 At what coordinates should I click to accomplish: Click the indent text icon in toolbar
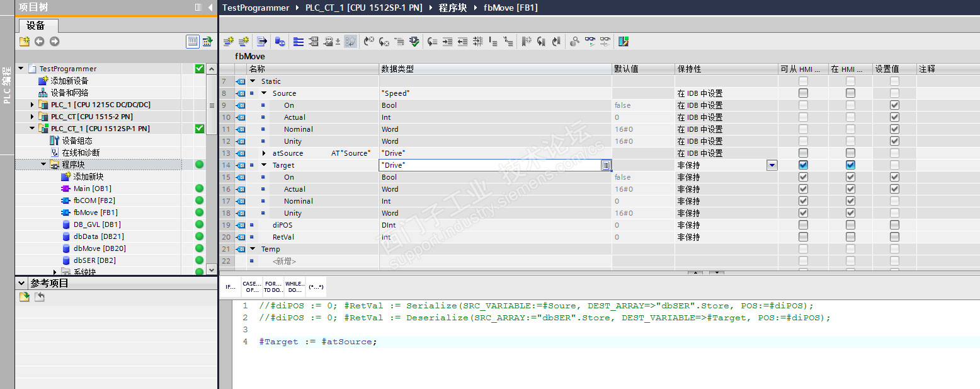point(447,42)
